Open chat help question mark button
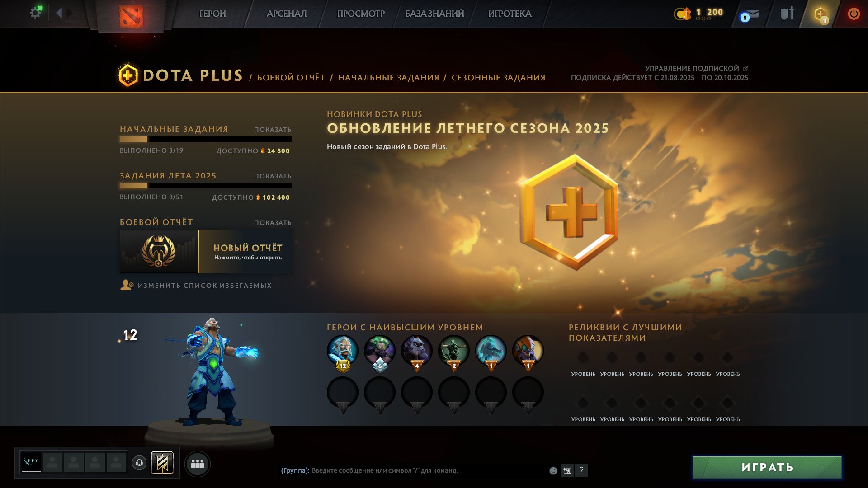This screenshot has height=488, width=868. point(581,470)
